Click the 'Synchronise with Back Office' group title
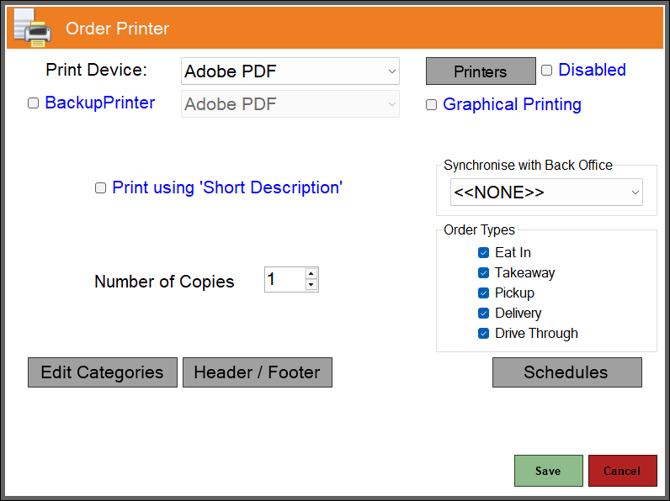The height and width of the screenshot is (501, 670). coord(528,165)
